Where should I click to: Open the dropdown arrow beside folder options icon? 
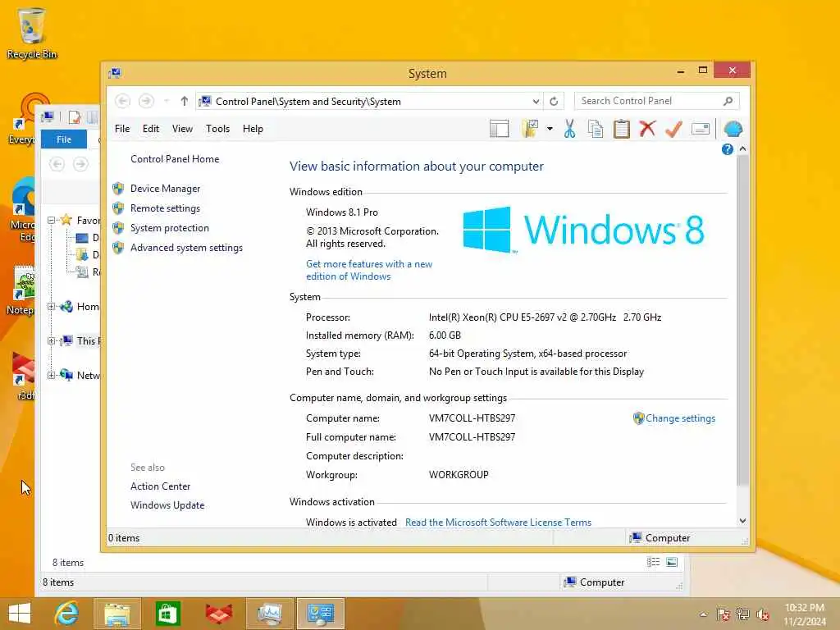point(550,129)
